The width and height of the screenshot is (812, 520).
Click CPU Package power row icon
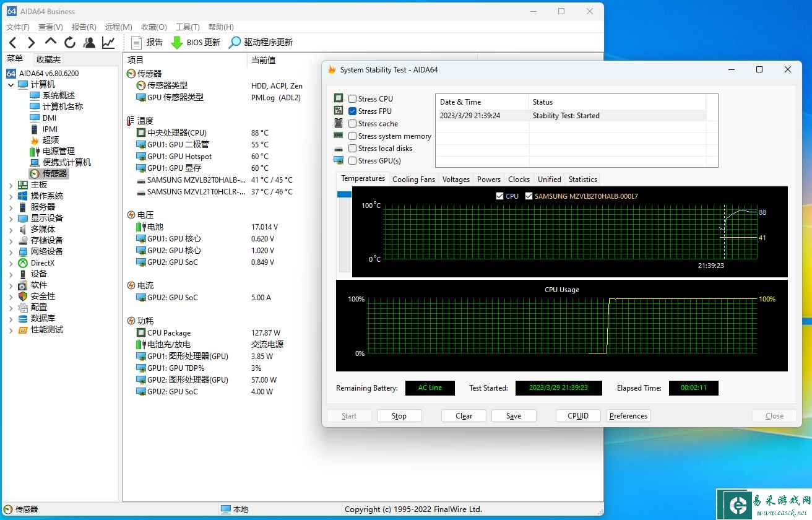tap(140, 332)
